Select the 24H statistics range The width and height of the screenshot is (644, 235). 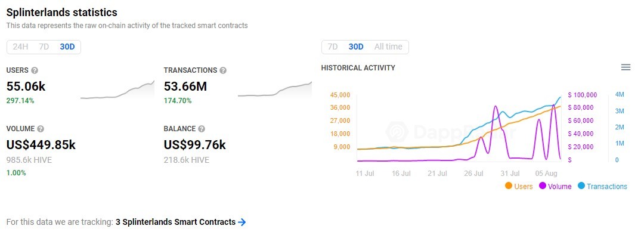tap(20, 47)
